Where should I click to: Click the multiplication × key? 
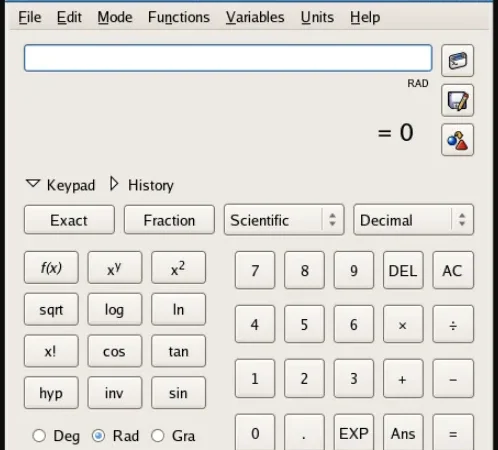click(403, 324)
